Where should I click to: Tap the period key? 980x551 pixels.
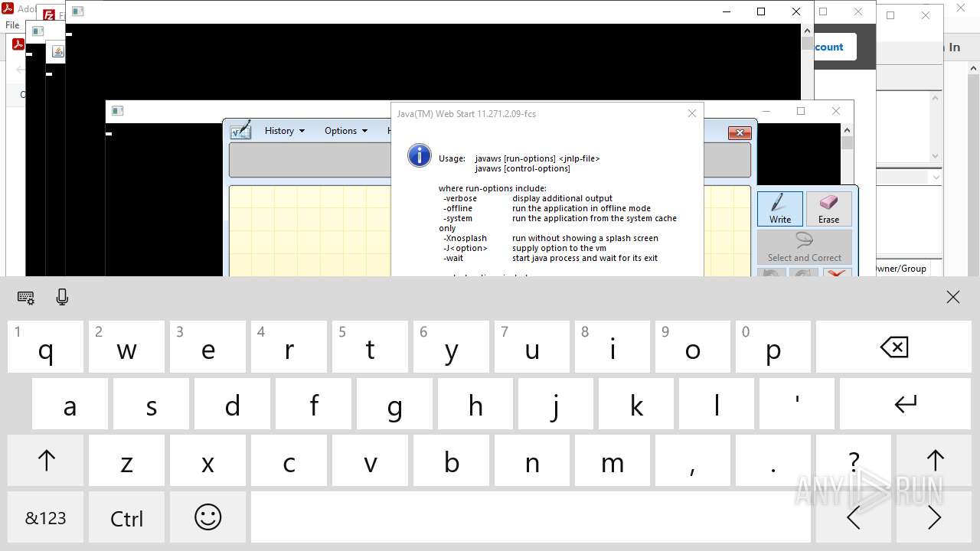coord(773,461)
